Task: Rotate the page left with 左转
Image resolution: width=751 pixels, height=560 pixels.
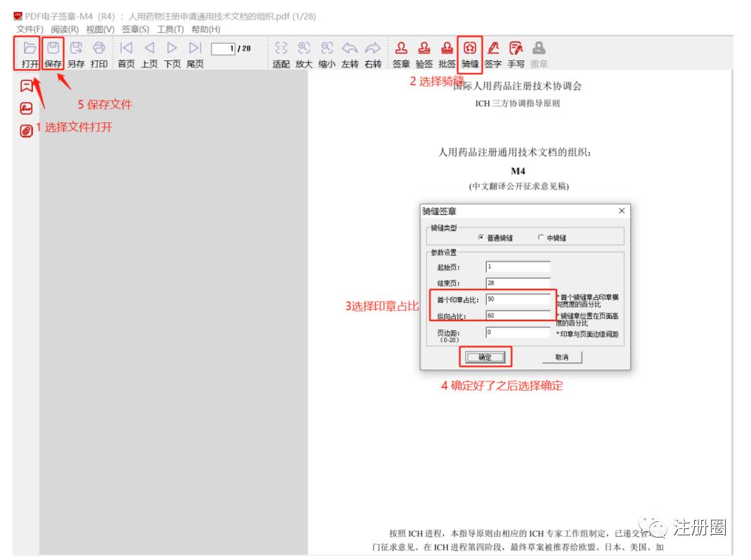Action: tap(350, 48)
